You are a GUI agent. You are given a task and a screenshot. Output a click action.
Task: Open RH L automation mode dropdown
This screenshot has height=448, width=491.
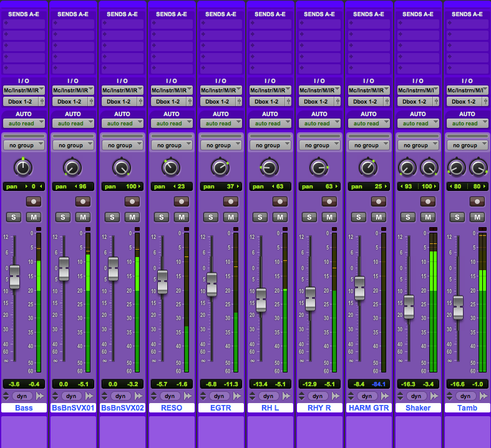(270, 124)
